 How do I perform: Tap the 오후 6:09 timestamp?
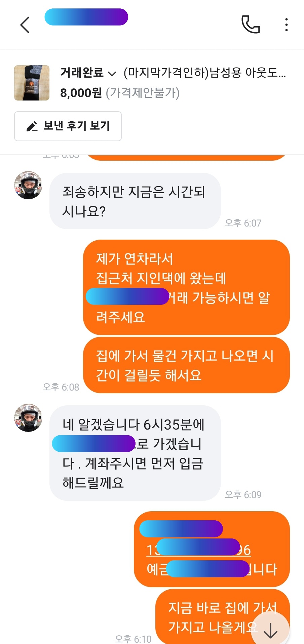(x=243, y=494)
